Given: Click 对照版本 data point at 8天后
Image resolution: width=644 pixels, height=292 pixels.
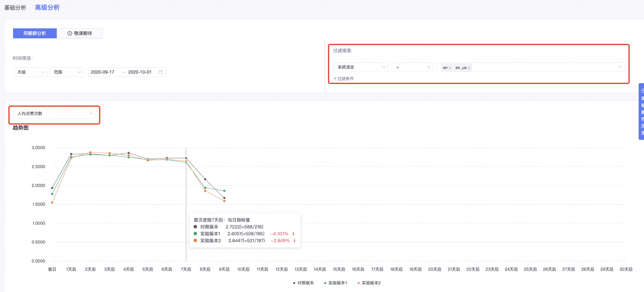Looking at the screenshot, I should click(205, 179).
